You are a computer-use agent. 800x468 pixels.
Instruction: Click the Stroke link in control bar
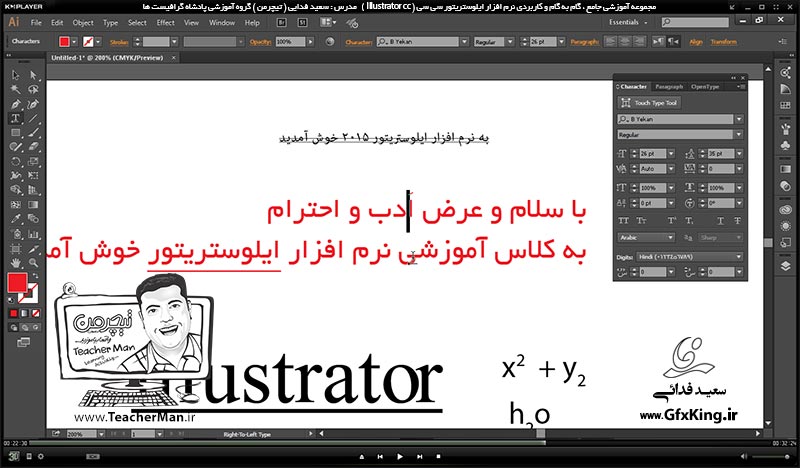coord(119,42)
